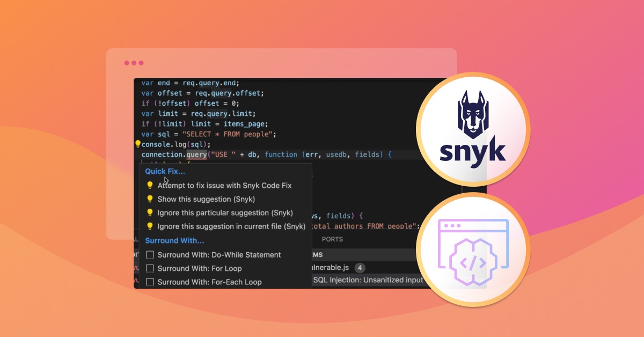
Task: Check the 'Surround With: For Loop' option
Action: (150, 268)
